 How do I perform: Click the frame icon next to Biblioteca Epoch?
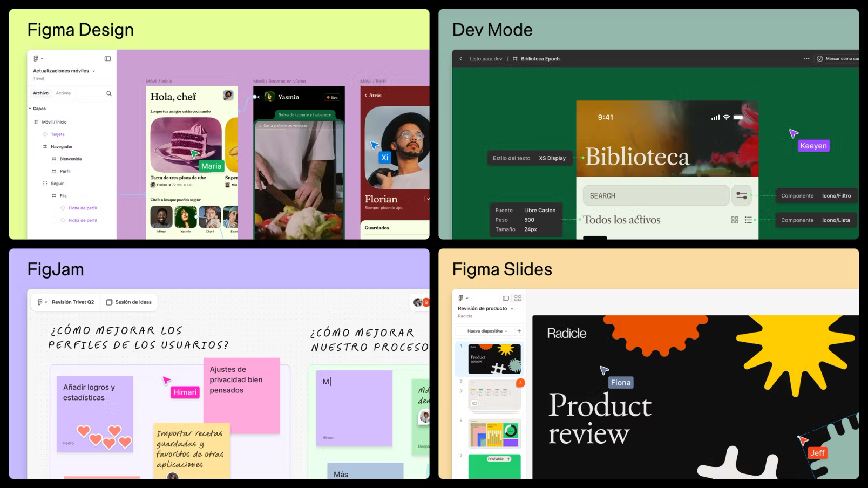click(x=514, y=59)
